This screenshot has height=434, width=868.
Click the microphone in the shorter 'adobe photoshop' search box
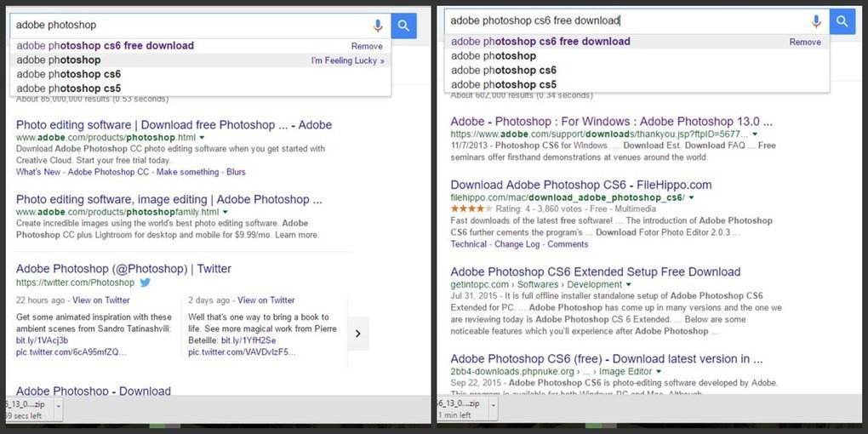378,26
